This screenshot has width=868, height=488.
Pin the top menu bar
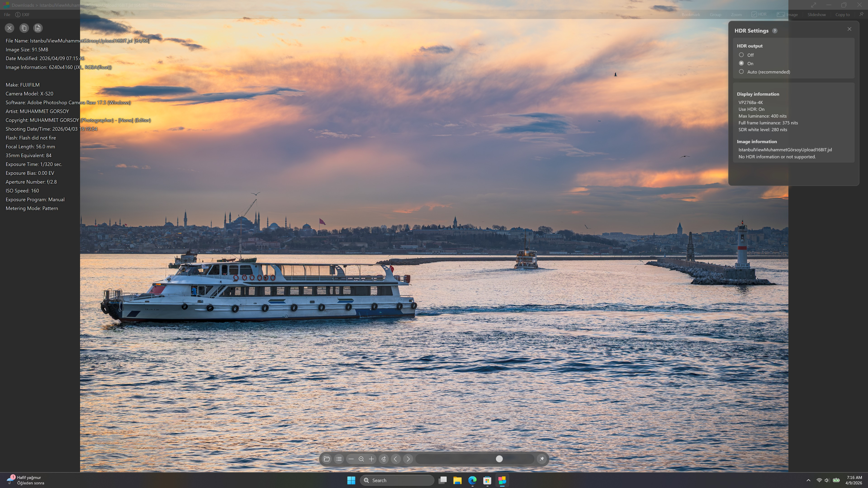(861, 14)
